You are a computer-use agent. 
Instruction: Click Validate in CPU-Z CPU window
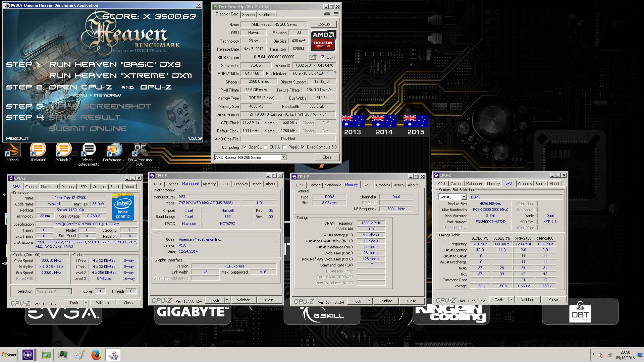click(x=102, y=303)
